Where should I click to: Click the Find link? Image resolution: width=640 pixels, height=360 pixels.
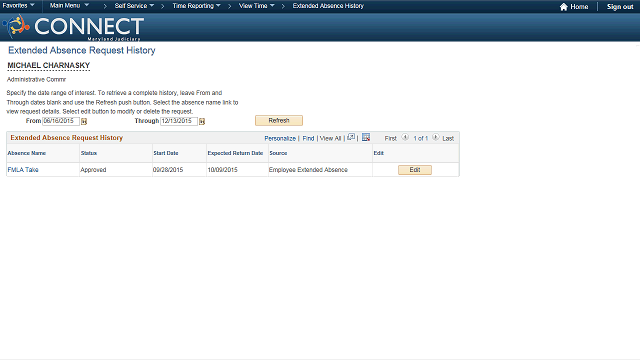click(308, 138)
